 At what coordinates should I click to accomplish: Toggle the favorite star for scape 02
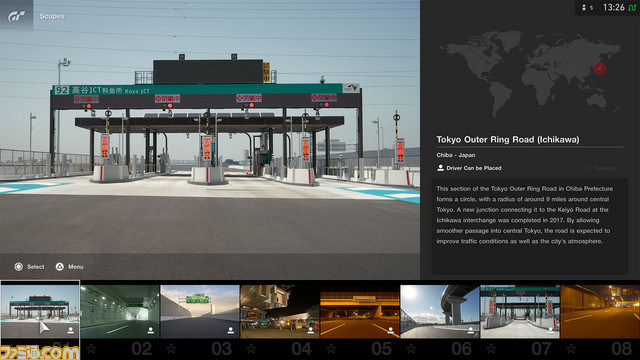pos(91,349)
